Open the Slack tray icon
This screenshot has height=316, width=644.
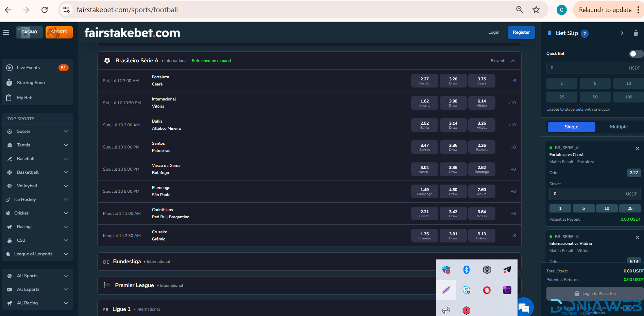coord(446,310)
